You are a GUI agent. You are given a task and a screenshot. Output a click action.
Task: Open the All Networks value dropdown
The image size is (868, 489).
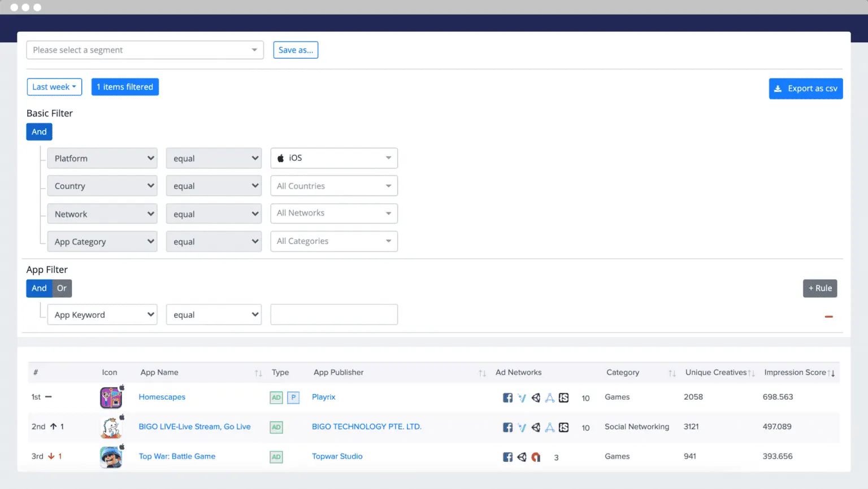tap(334, 213)
